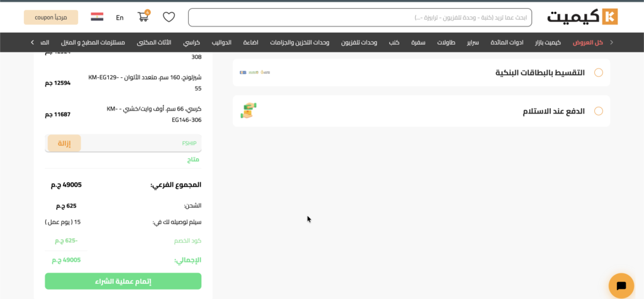Click the cash on delivery hand icon
The height and width of the screenshot is (299, 644).
248,111
